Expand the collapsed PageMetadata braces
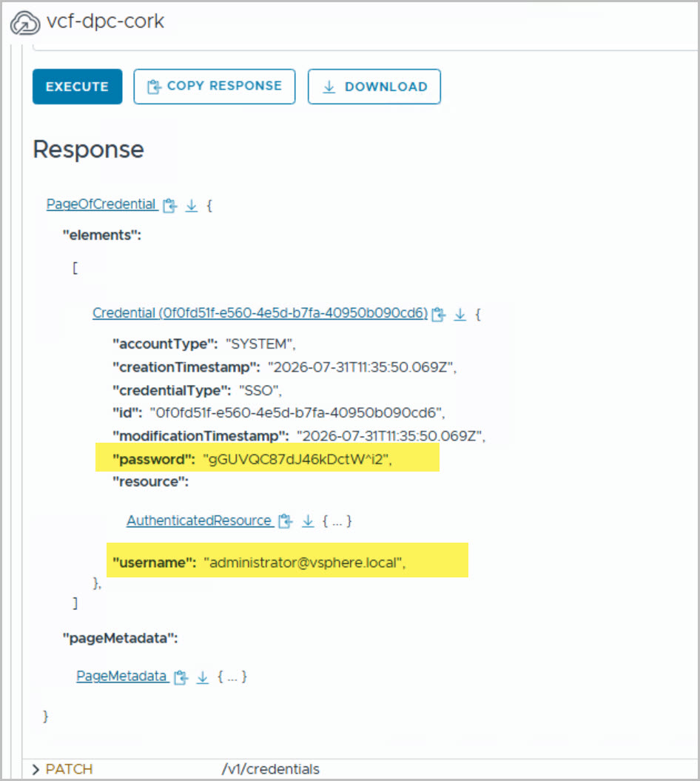Image resolution: width=700 pixels, height=781 pixels. (x=232, y=677)
